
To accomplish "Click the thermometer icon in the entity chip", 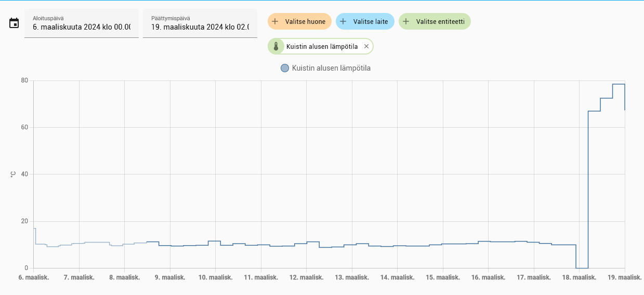I will 276,47.
